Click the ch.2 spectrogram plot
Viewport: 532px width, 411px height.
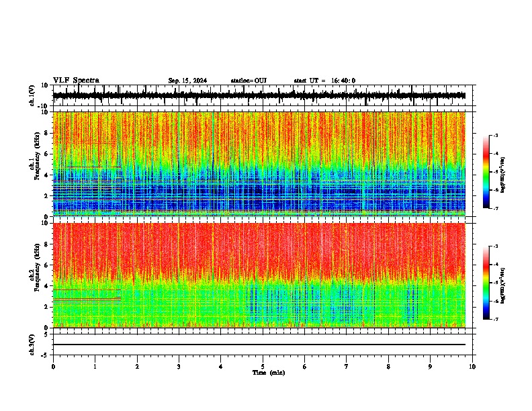[259, 275]
